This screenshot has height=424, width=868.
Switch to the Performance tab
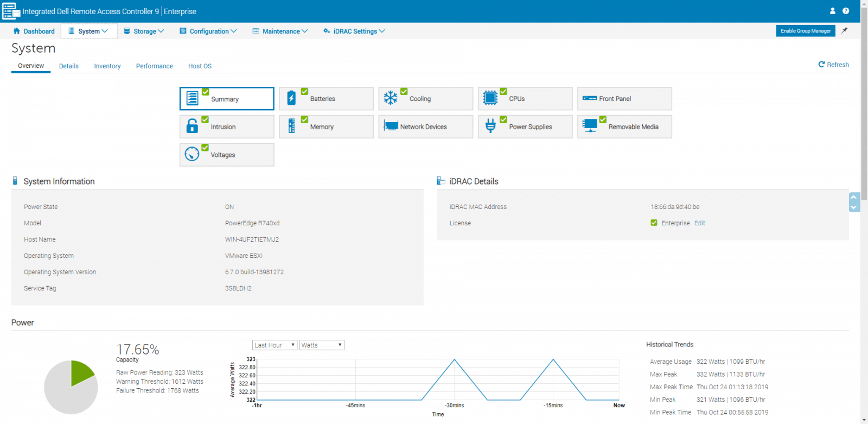pyautogui.click(x=155, y=66)
